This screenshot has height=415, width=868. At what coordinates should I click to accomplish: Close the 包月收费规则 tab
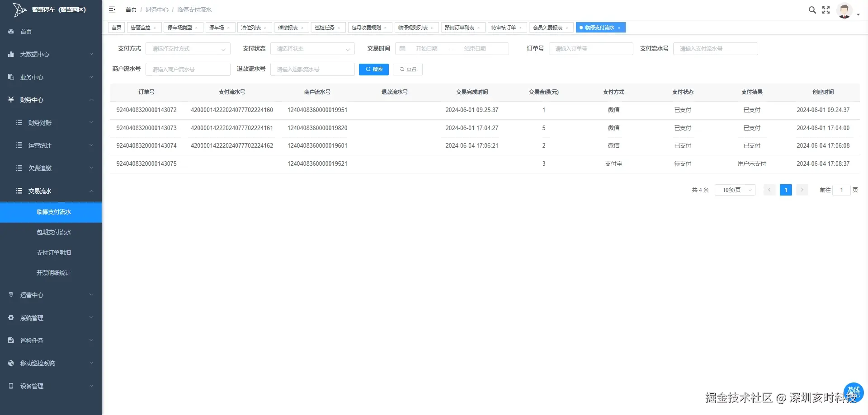385,28
